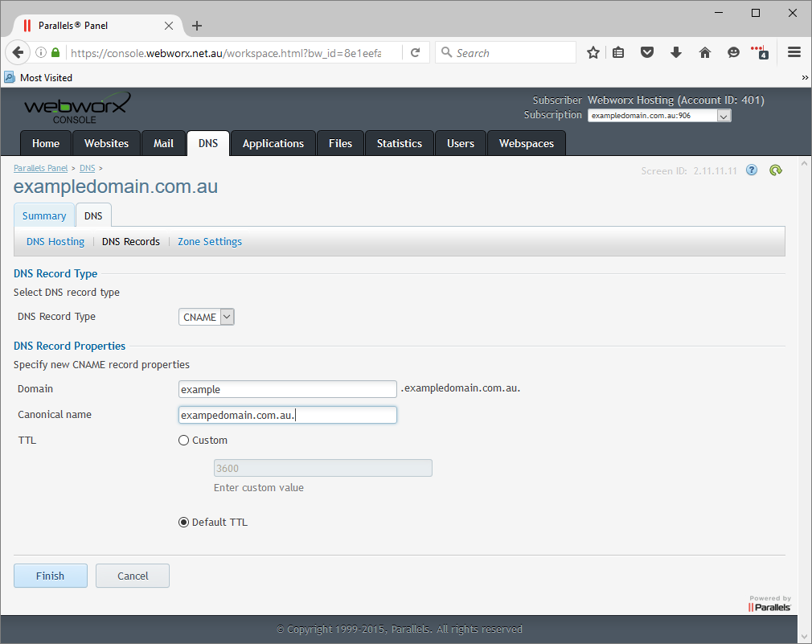Bookmark this page with star icon
Viewport: 812px width, 644px height.
click(x=593, y=53)
